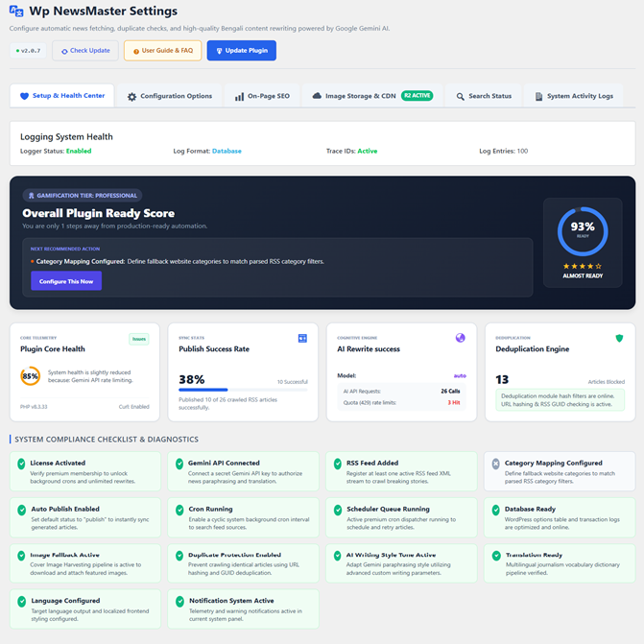Click the check icon for Scheduler Queue Running

point(338,510)
